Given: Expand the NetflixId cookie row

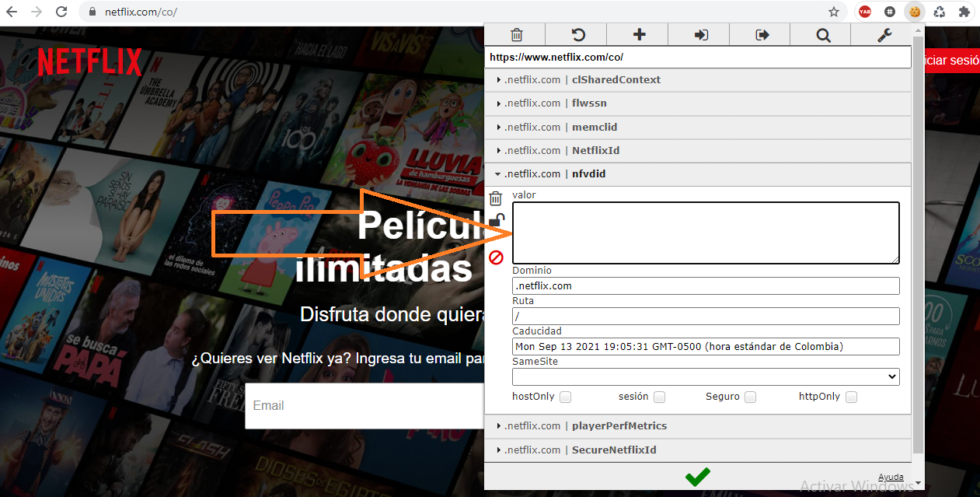Looking at the screenshot, I should coord(698,151).
